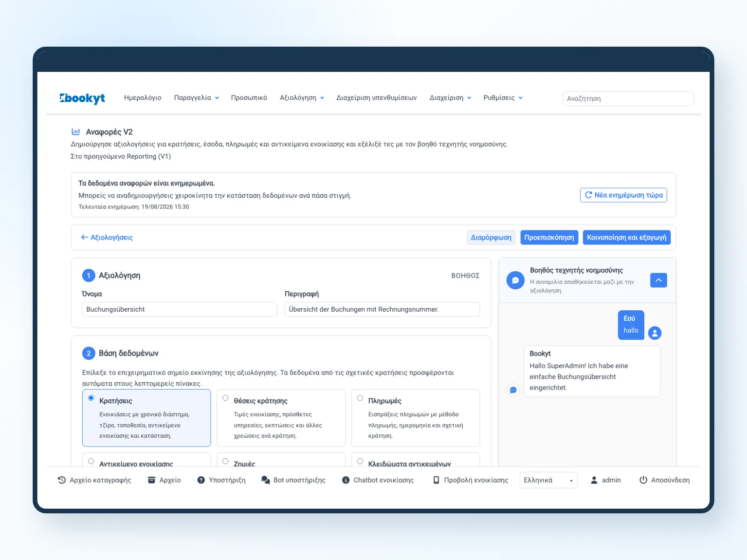Click the Αποσύνδεση power icon

643,480
